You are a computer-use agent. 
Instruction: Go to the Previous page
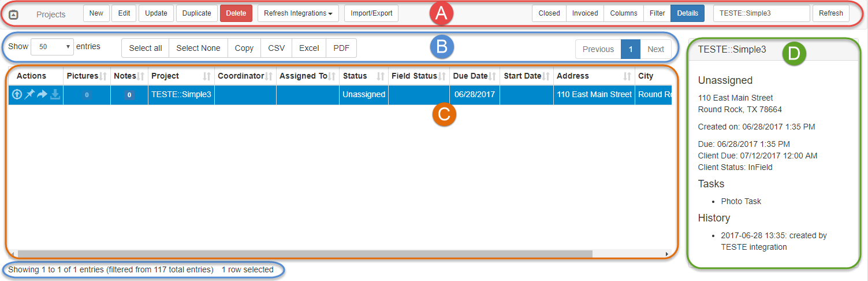(598, 49)
